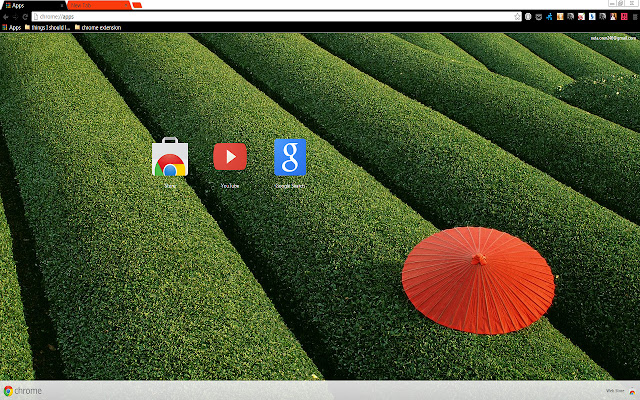Click the back navigation arrow
Viewport: 640px width, 400px height.
(5, 17)
